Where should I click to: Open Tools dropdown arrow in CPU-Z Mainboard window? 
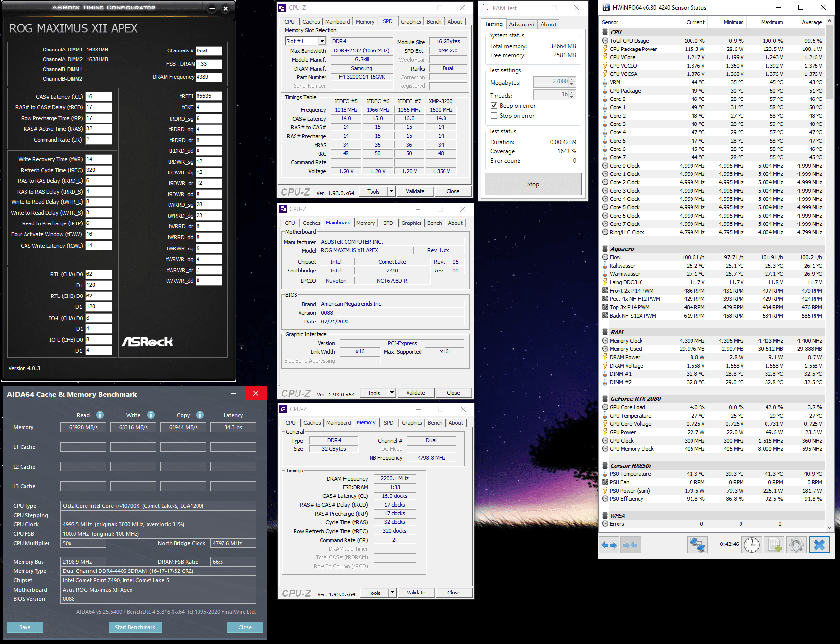tap(392, 393)
